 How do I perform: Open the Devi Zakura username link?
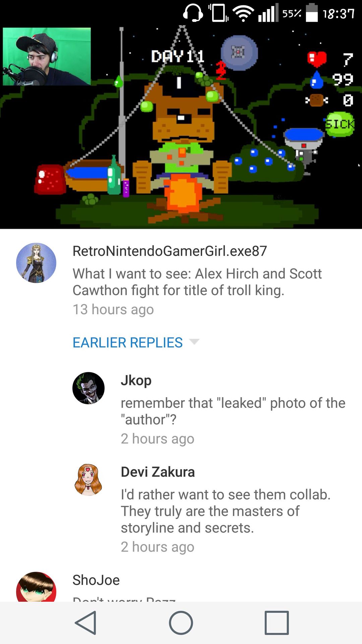click(158, 472)
